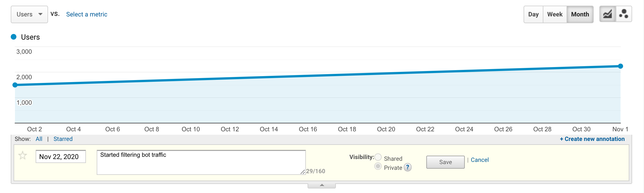
Task: Choose Private visibility for the annotation
Action: [x=378, y=166]
